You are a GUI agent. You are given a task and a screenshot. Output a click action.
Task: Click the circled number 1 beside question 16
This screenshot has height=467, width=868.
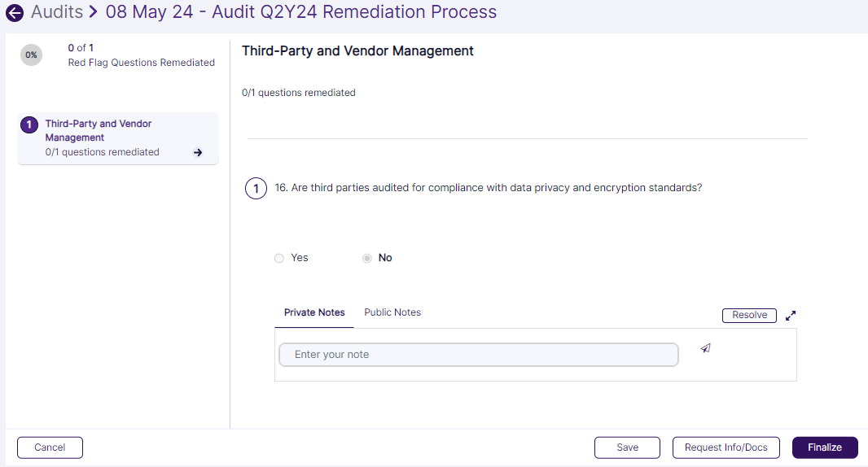256,189
